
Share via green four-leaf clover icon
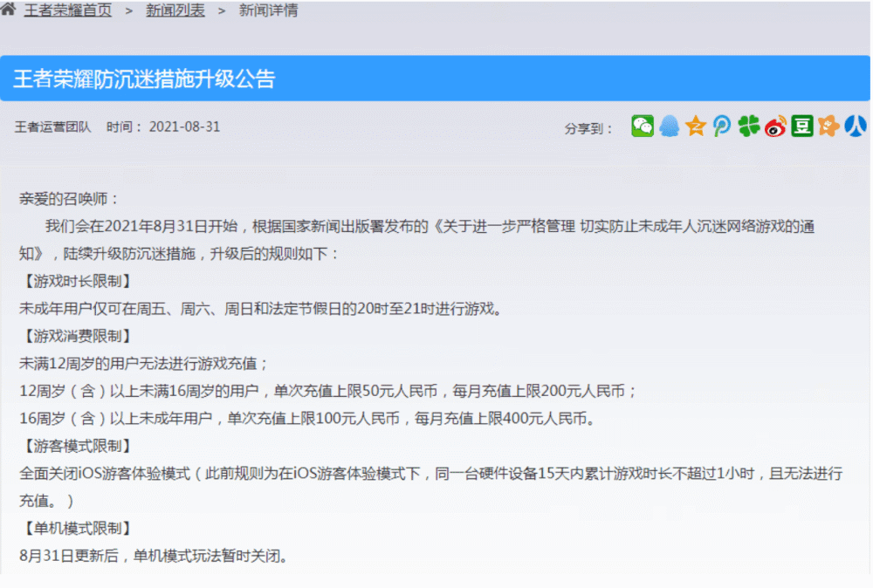(x=749, y=126)
